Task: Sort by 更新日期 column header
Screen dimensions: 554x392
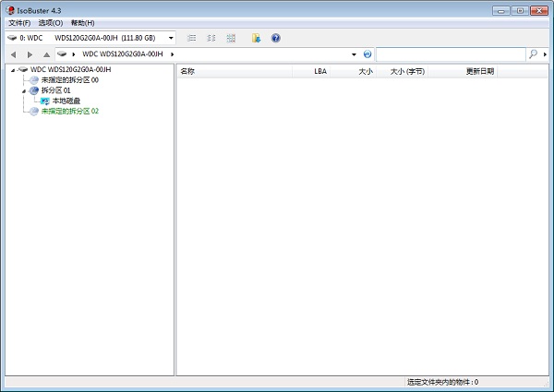Action: [463, 71]
